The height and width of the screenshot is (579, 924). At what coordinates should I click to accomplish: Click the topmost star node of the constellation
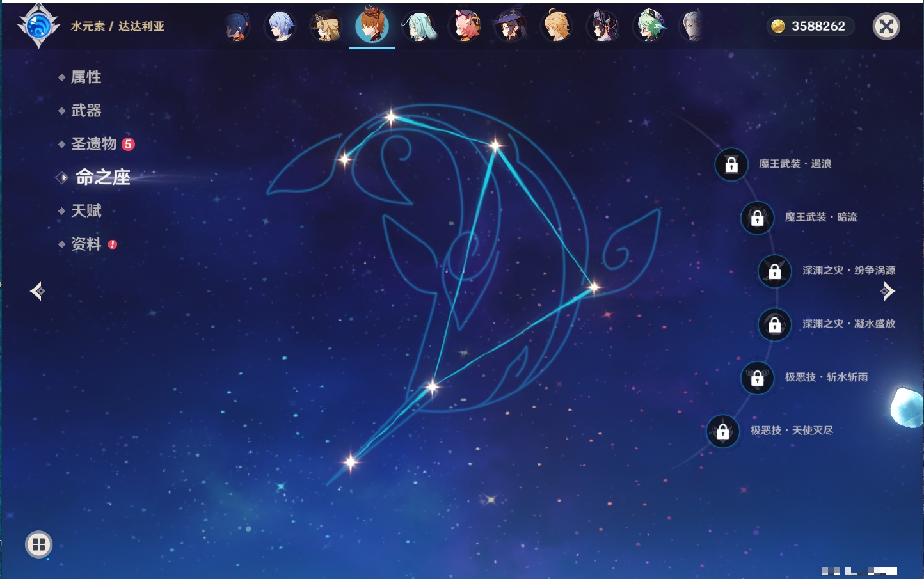(391, 116)
